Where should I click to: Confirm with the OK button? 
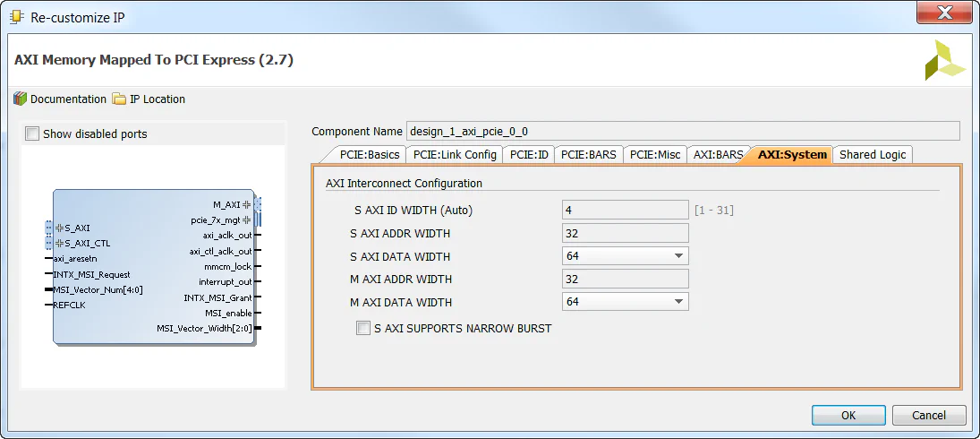[x=848, y=415]
